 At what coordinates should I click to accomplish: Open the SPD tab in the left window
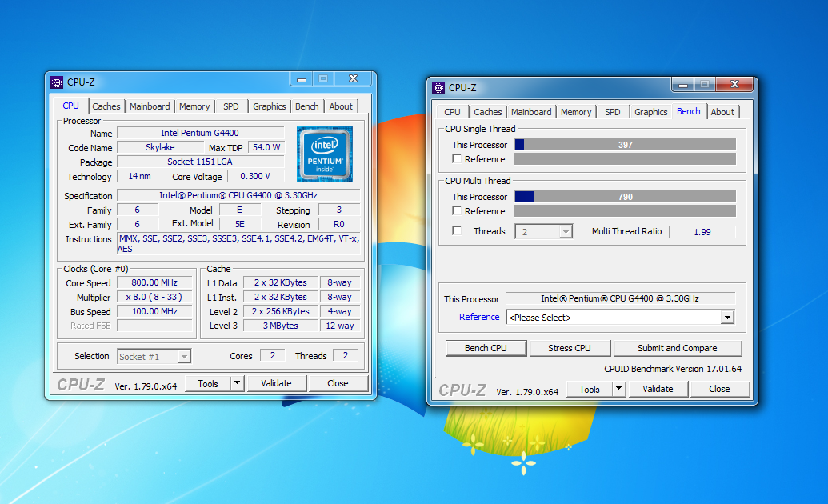point(230,106)
